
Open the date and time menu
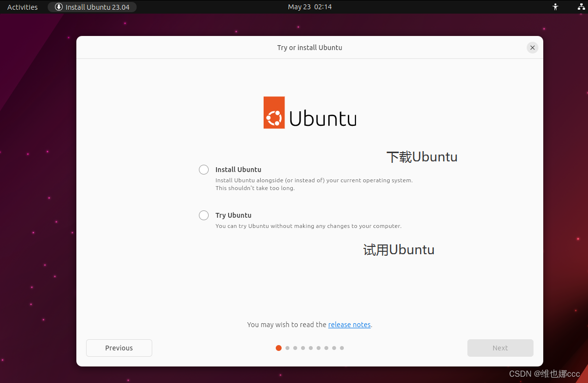point(310,7)
